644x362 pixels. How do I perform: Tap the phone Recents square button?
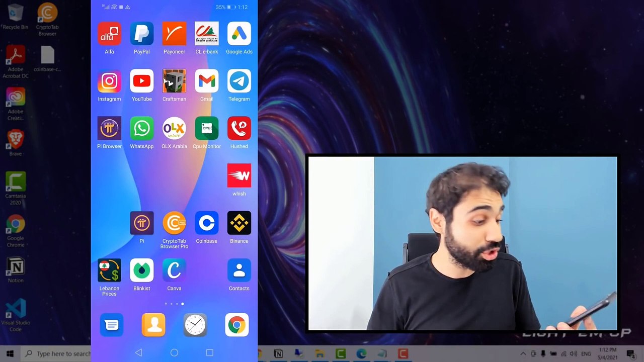click(210, 353)
